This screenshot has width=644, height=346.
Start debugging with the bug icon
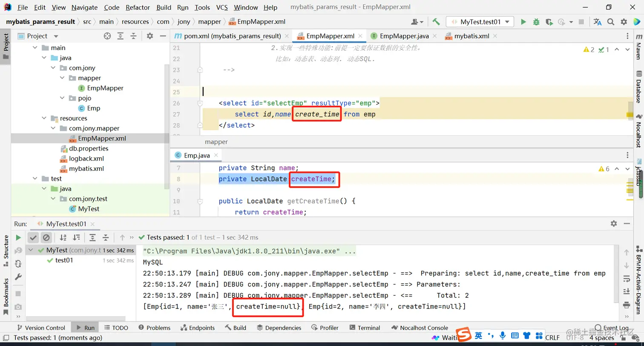[536, 22]
